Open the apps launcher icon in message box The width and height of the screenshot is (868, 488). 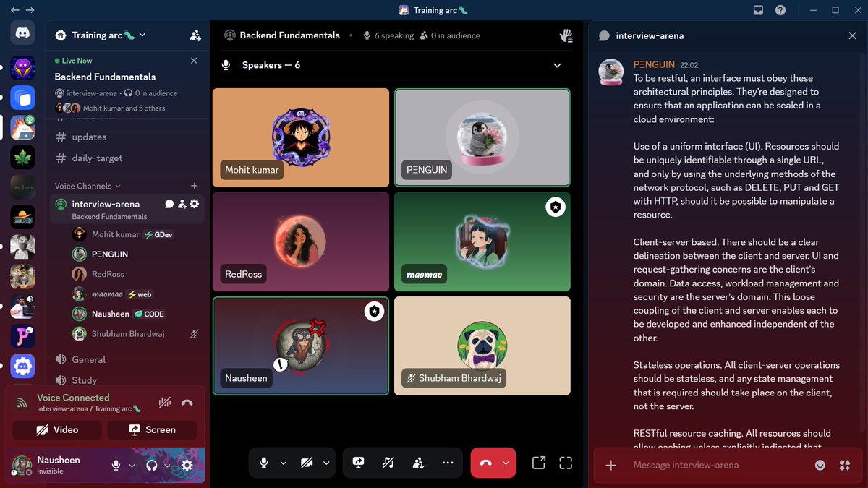coord(844,465)
